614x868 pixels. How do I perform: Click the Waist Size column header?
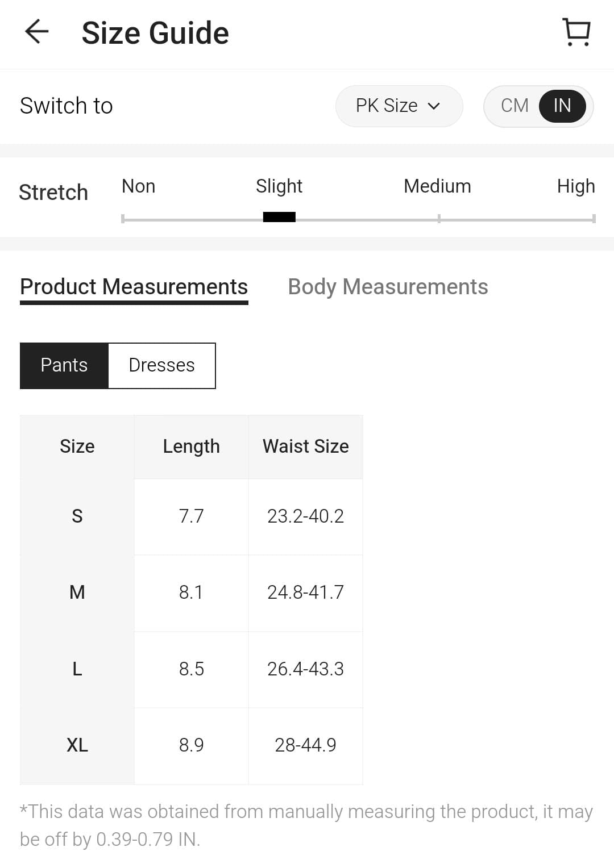[x=305, y=446]
